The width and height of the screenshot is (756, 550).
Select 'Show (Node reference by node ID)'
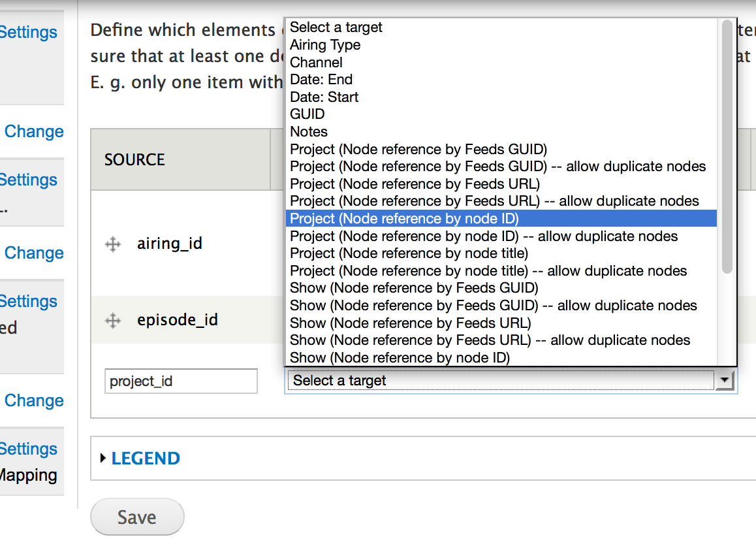[400, 357]
